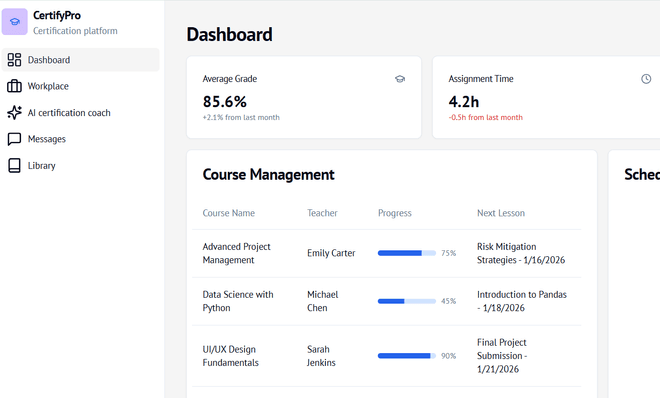The width and height of the screenshot is (660, 398).
Task: Click the 90% progress bar for Sarah Jenkins
Action: click(407, 356)
